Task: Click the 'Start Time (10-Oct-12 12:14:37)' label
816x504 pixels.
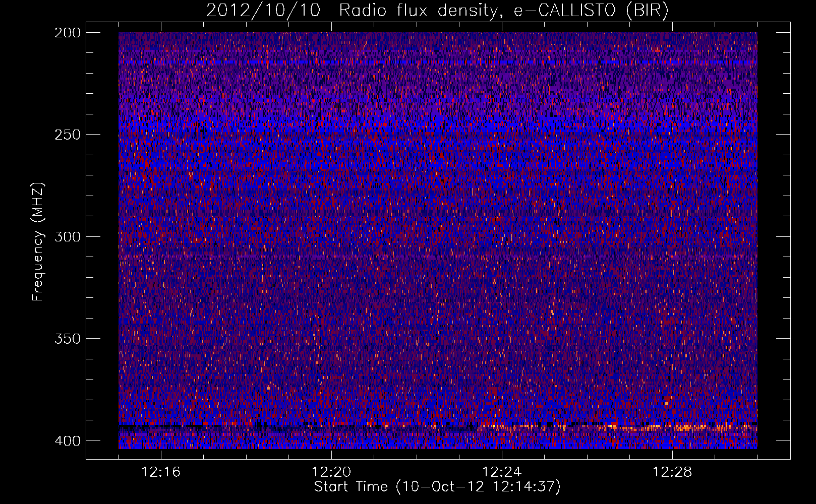Action: click(437, 487)
